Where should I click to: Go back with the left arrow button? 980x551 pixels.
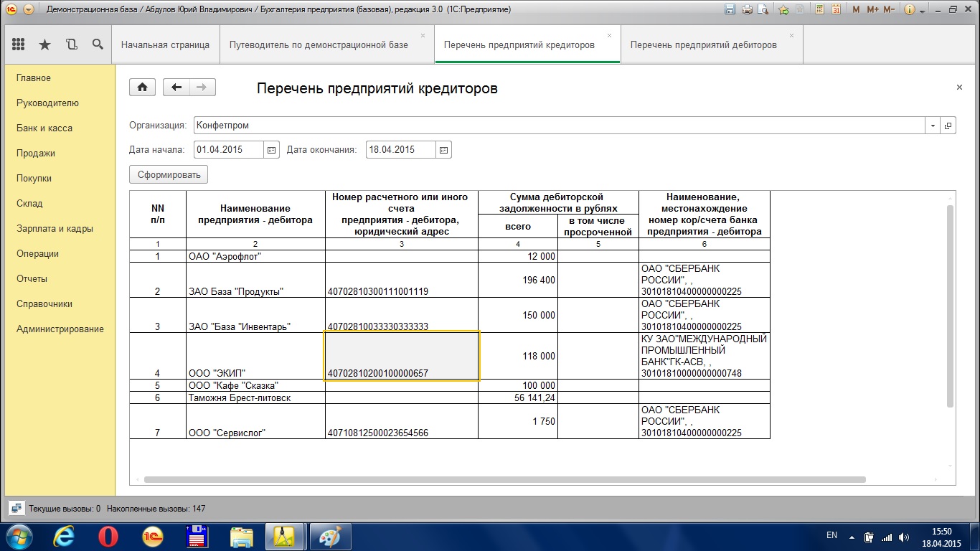176,88
